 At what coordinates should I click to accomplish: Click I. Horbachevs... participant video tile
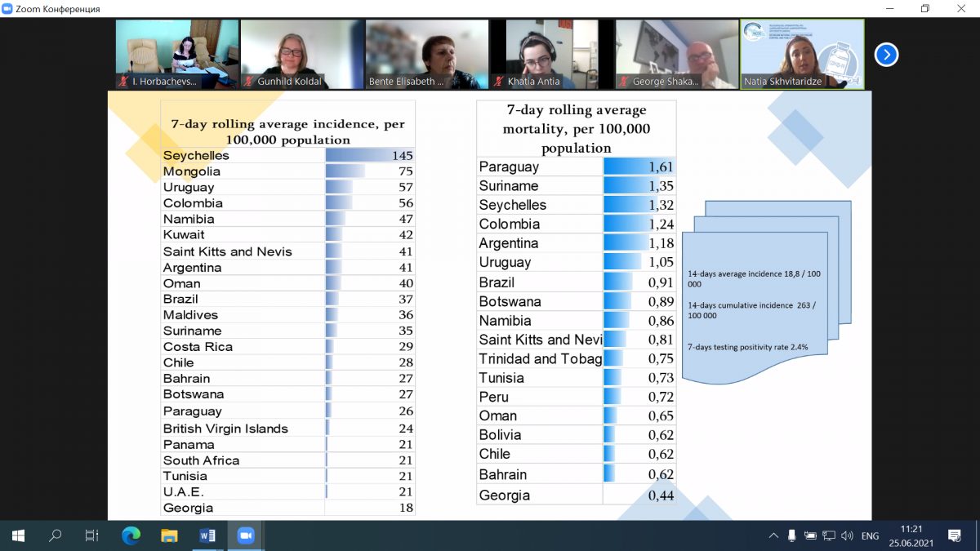click(x=177, y=54)
